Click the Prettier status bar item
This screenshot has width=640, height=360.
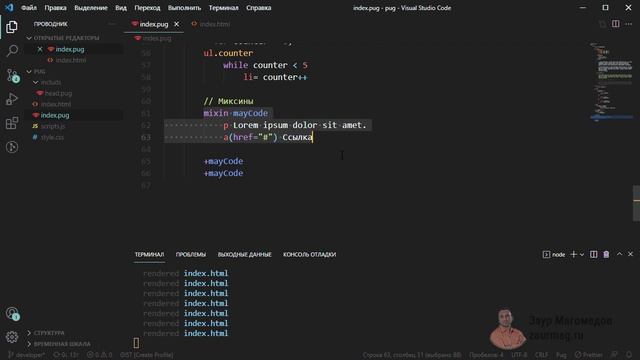coord(588,355)
